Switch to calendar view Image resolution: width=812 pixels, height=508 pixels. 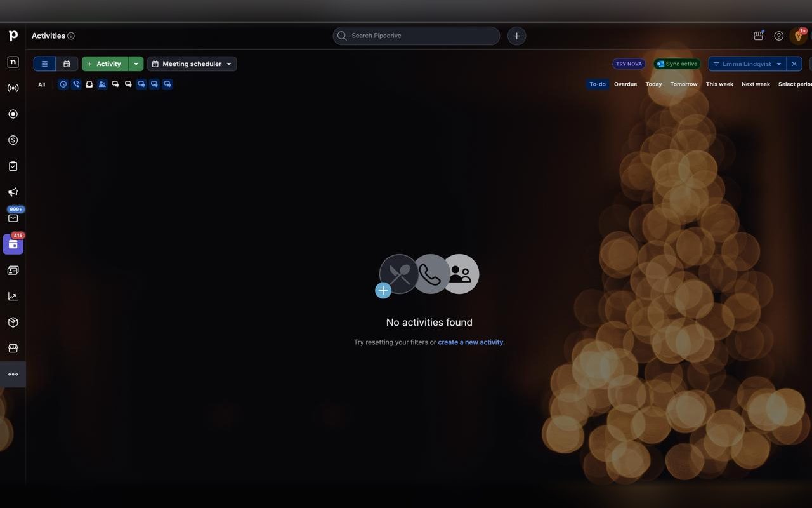point(67,64)
